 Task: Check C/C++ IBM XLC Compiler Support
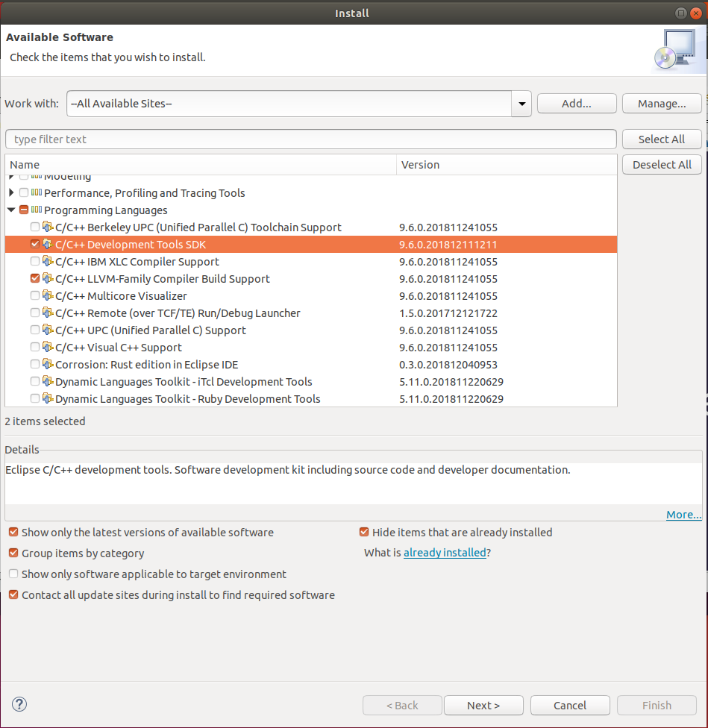click(35, 261)
